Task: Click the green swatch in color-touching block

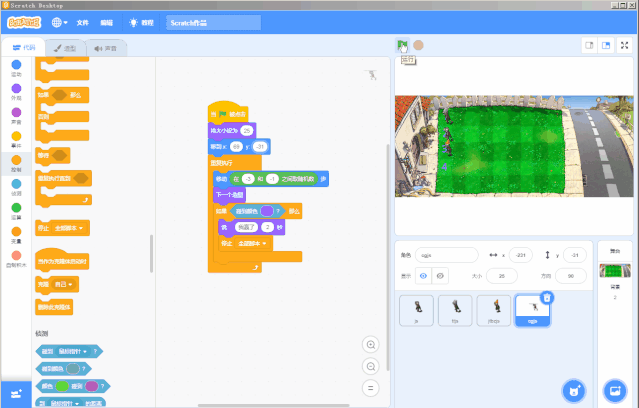Action: tap(62, 386)
